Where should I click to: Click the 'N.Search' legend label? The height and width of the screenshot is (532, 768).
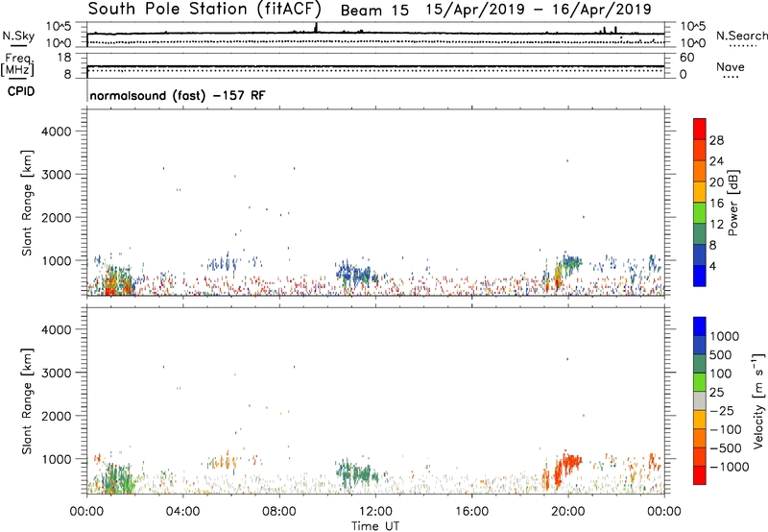point(742,36)
